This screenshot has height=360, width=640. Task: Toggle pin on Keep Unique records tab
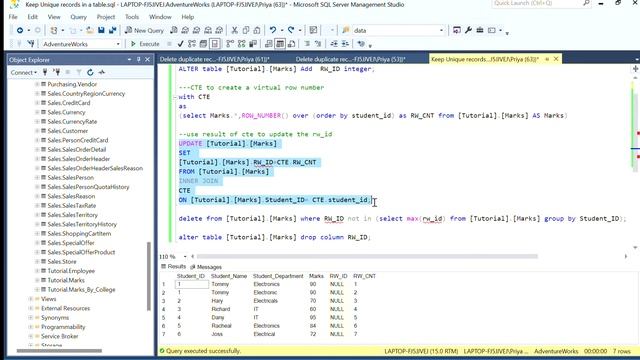(547, 59)
